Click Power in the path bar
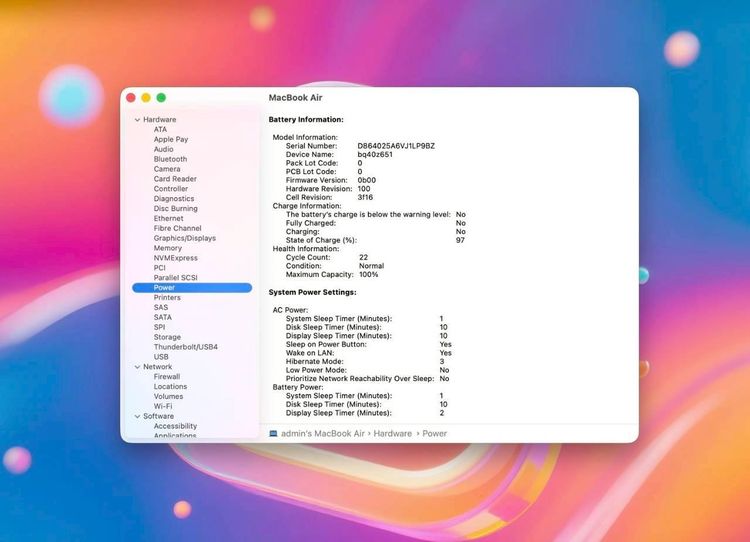 (x=434, y=433)
